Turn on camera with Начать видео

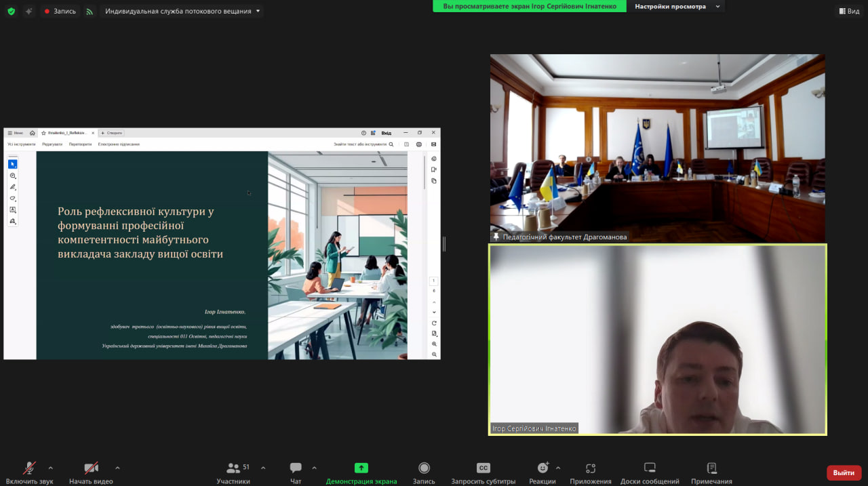[91, 472]
